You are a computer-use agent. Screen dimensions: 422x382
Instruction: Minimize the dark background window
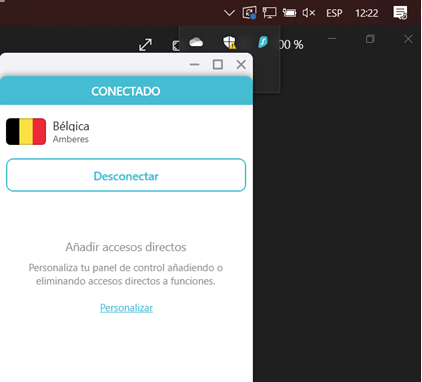tap(332, 39)
